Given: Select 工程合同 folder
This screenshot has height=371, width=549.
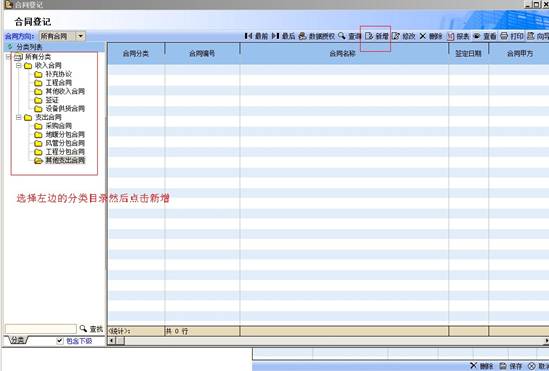Looking at the screenshot, I should 58,83.
